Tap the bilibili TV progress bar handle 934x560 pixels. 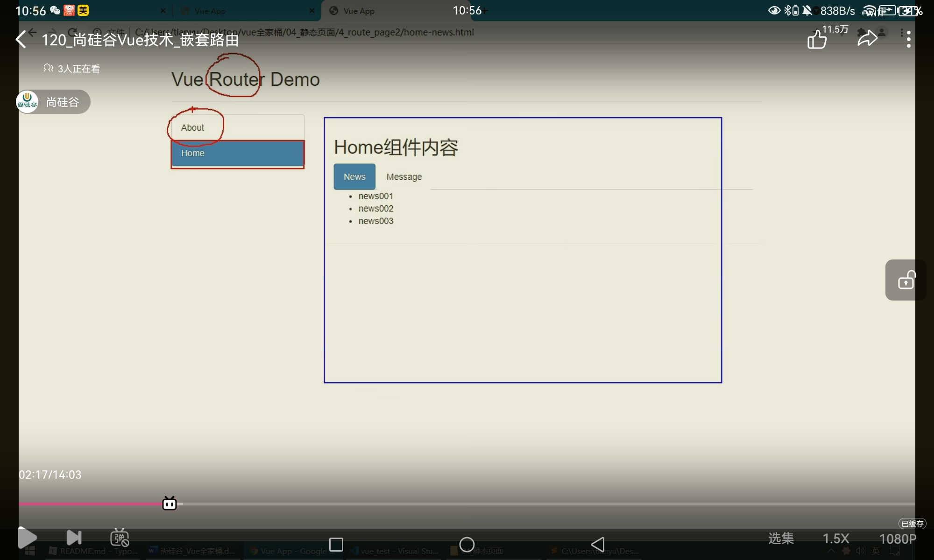point(169,504)
